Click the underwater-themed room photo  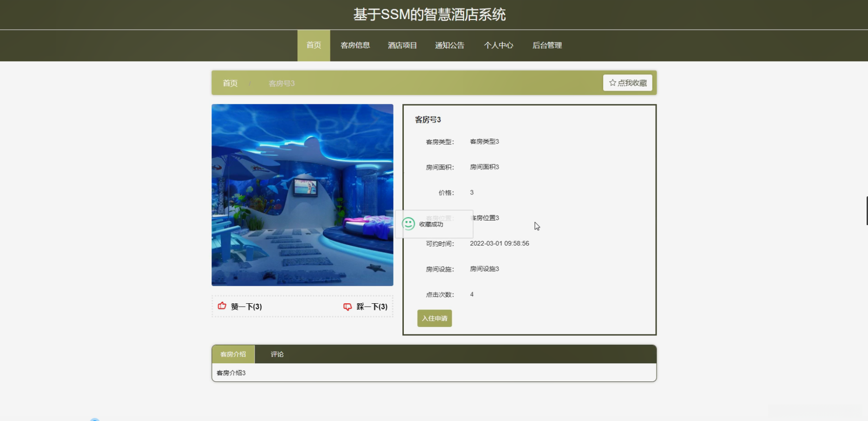coord(302,195)
